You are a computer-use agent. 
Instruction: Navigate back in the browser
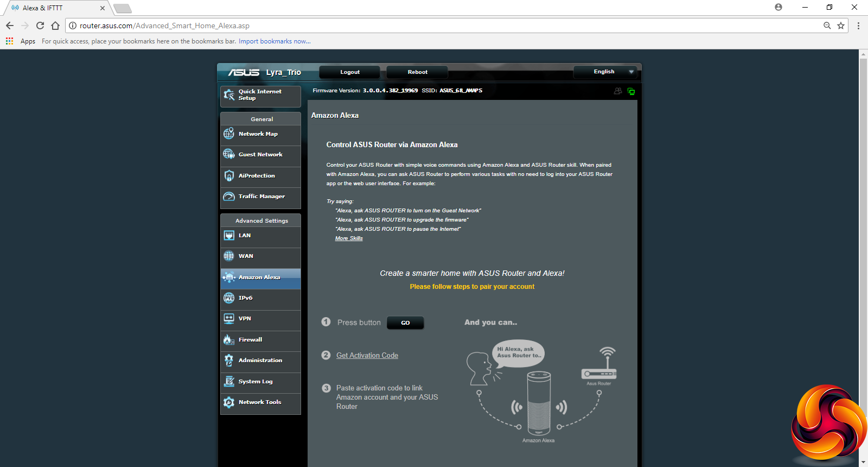(10, 26)
